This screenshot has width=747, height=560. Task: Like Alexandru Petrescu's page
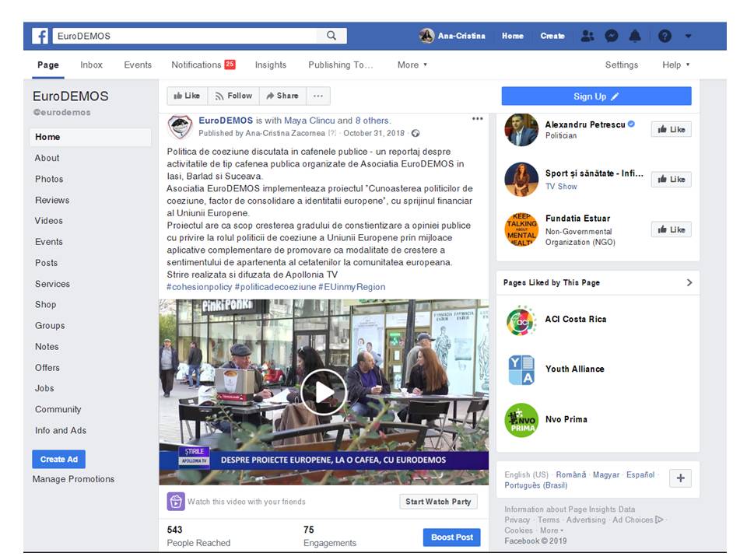tap(672, 130)
